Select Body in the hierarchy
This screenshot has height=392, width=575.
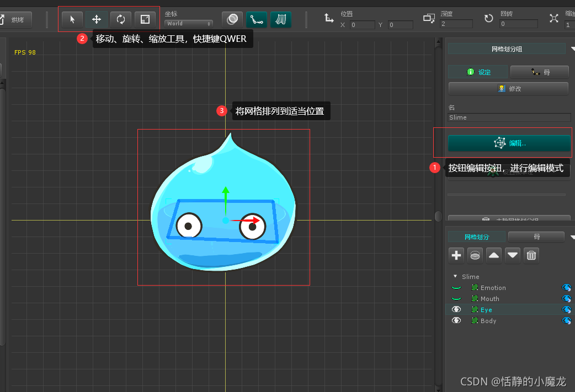pos(488,320)
